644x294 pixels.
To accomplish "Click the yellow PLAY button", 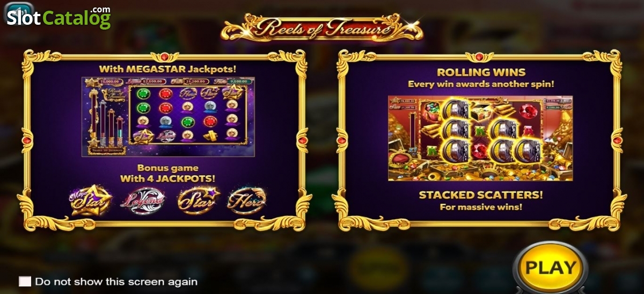I will tap(550, 268).
